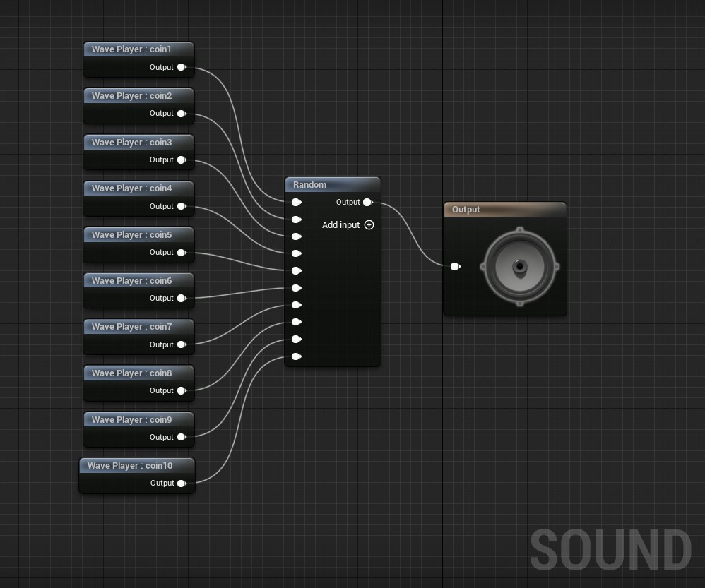This screenshot has height=588, width=705.
Task: Select the Wave Player coin7 node header
Action: point(138,327)
